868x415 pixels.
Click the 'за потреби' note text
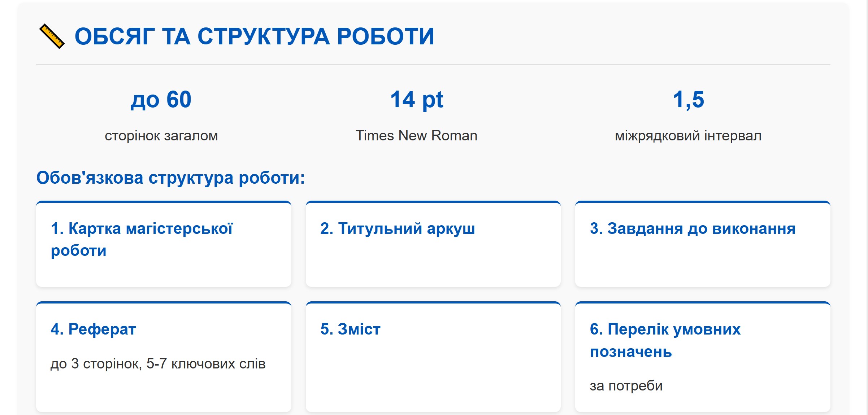pos(626,386)
